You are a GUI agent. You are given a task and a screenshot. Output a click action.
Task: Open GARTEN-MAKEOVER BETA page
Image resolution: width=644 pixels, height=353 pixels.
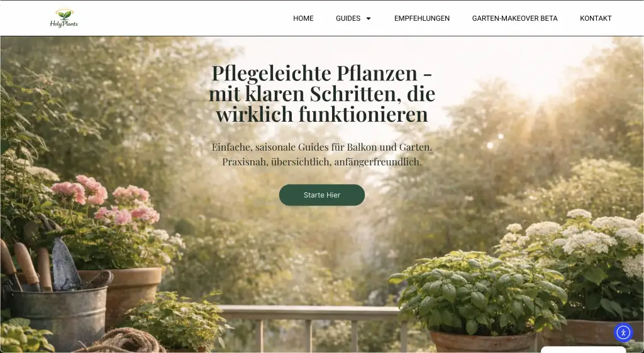coord(514,18)
